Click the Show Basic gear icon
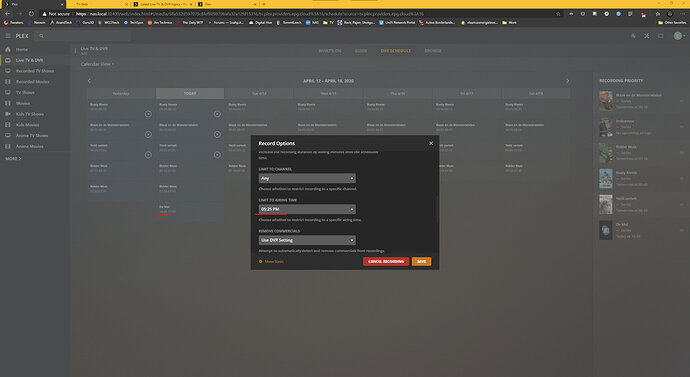 pos(261,261)
